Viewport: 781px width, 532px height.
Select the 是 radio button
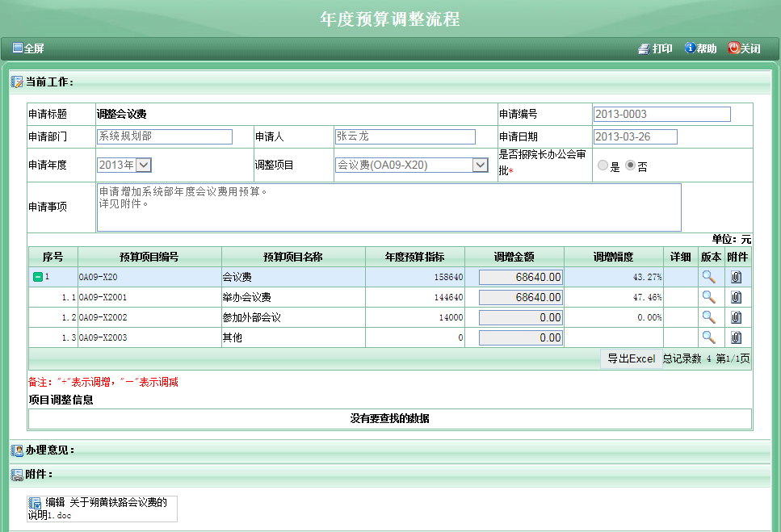603,166
